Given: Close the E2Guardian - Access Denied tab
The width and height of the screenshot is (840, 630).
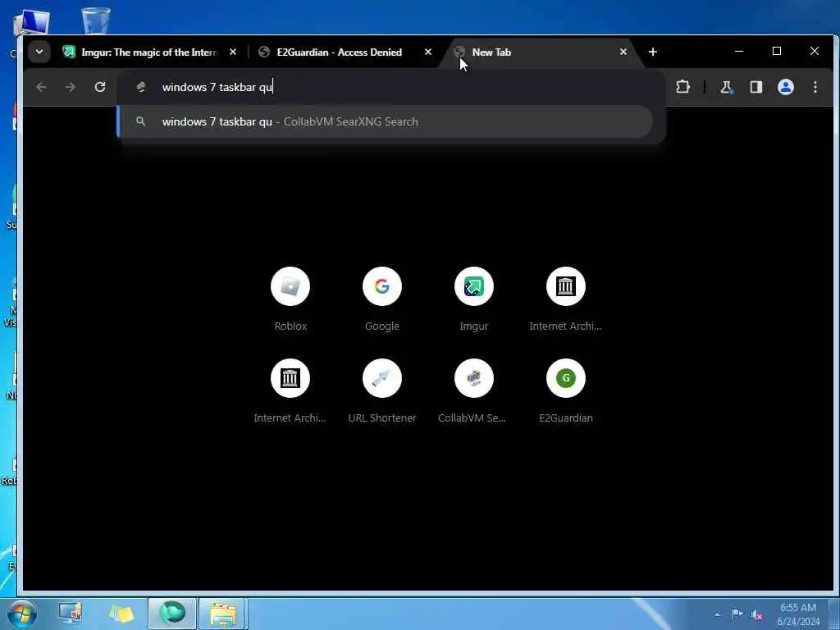Looking at the screenshot, I should (428, 52).
